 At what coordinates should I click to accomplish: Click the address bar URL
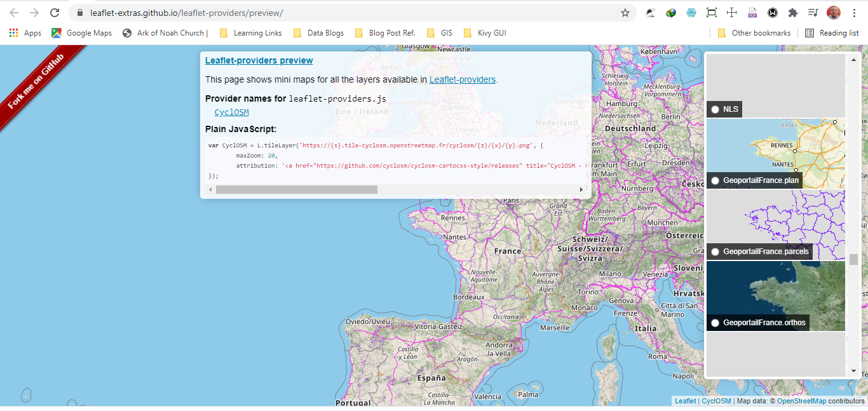click(186, 13)
